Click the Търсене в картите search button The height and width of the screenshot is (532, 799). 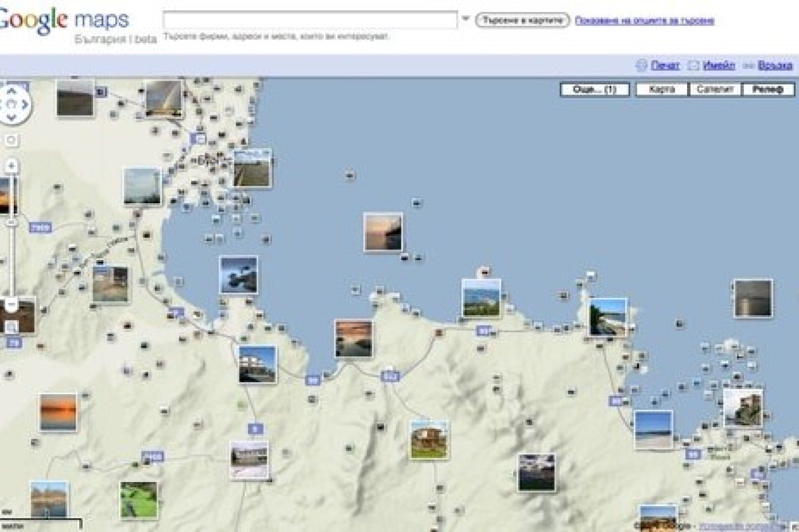(x=522, y=20)
